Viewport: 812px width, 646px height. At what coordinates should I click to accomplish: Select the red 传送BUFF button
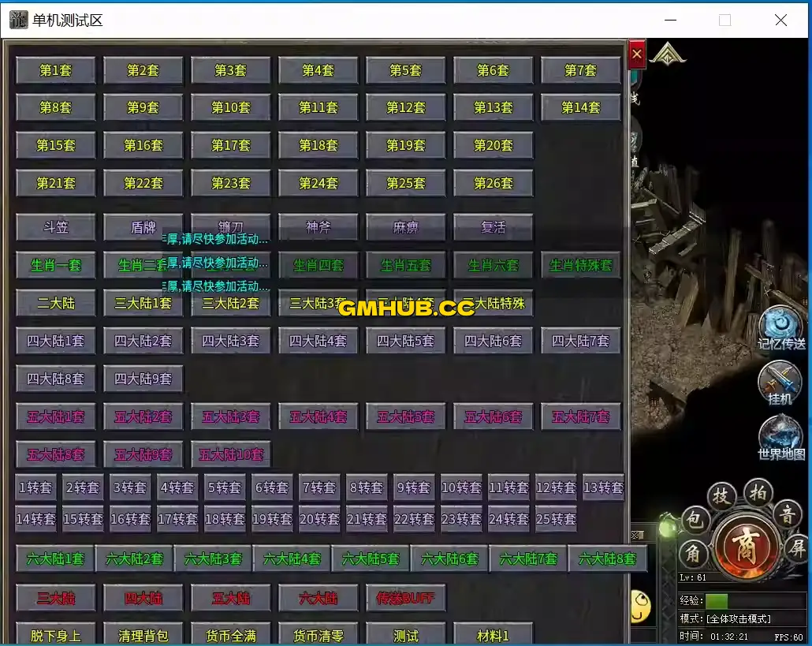406,598
